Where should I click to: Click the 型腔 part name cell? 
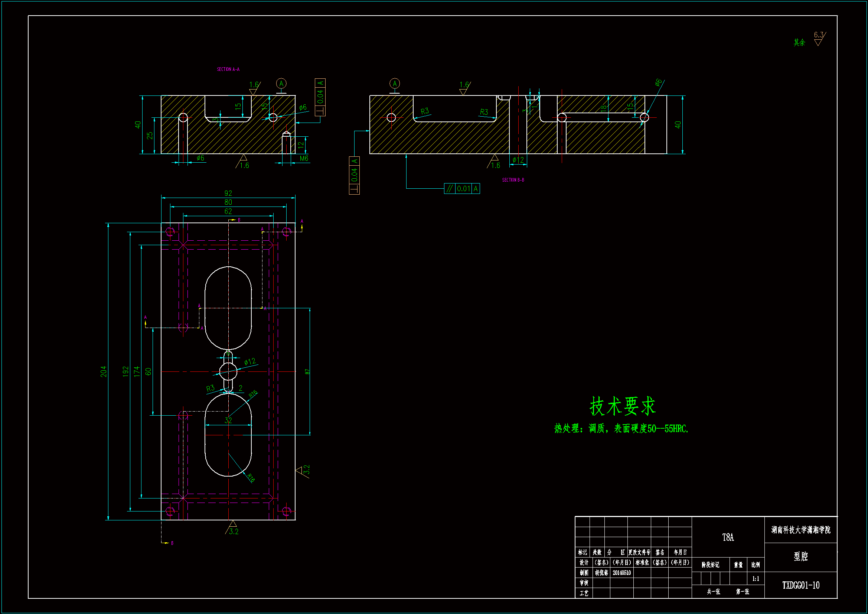[800, 556]
